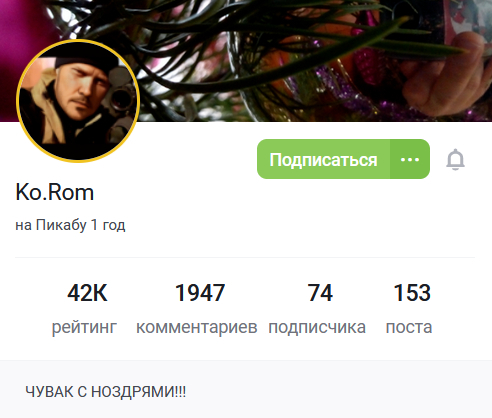Click the рейтинг label
The image size is (492, 418).
[84, 327]
